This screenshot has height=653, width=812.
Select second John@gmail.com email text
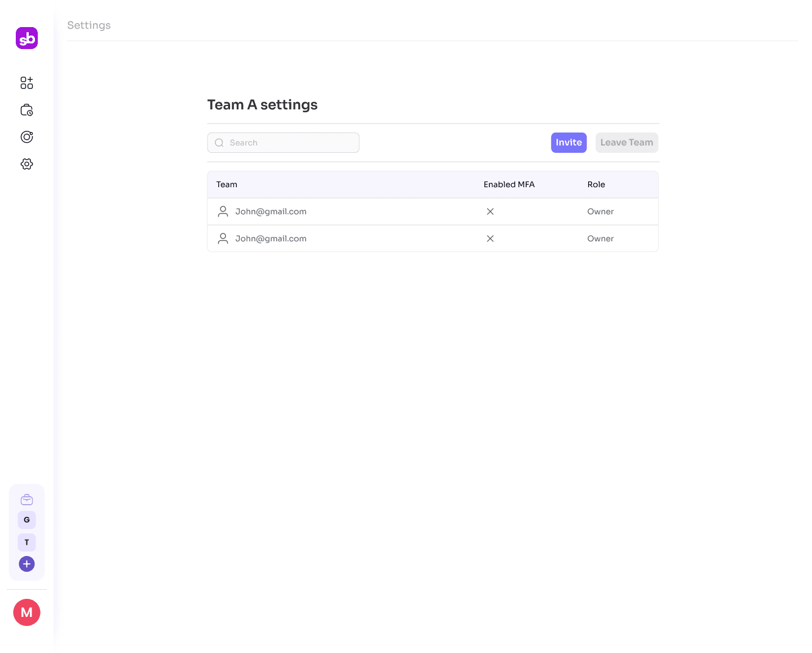coord(271,239)
